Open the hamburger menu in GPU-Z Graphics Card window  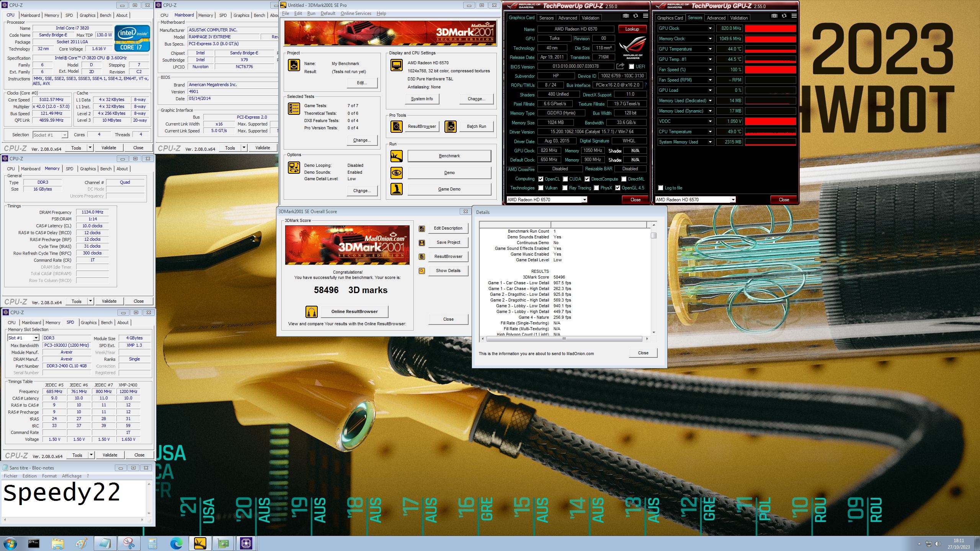point(645,16)
